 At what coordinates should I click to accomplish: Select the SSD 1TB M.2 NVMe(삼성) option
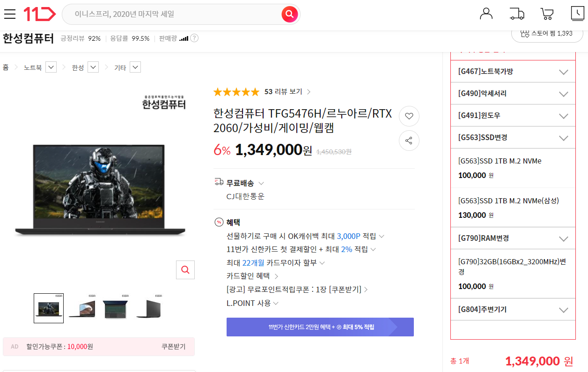click(x=513, y=208)
